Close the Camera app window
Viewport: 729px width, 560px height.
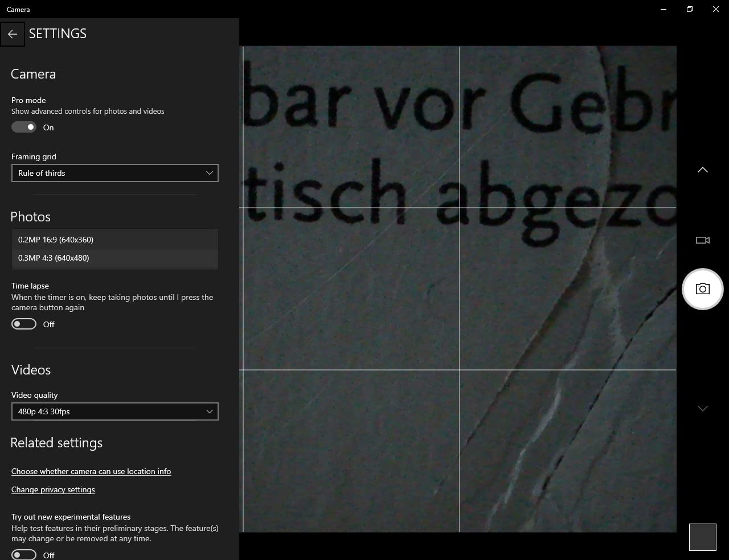coord(716,9)
